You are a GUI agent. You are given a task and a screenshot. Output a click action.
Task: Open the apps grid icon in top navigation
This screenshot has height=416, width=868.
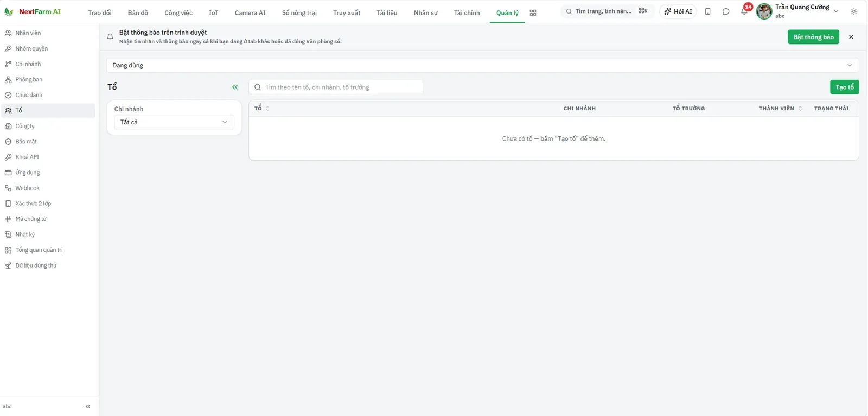coord(533,13)
